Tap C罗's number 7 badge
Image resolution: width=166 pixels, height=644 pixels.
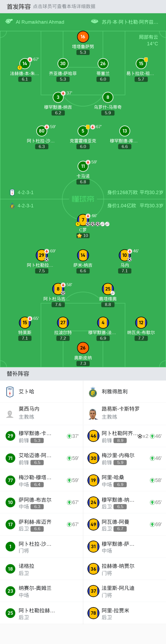(83, 220)
